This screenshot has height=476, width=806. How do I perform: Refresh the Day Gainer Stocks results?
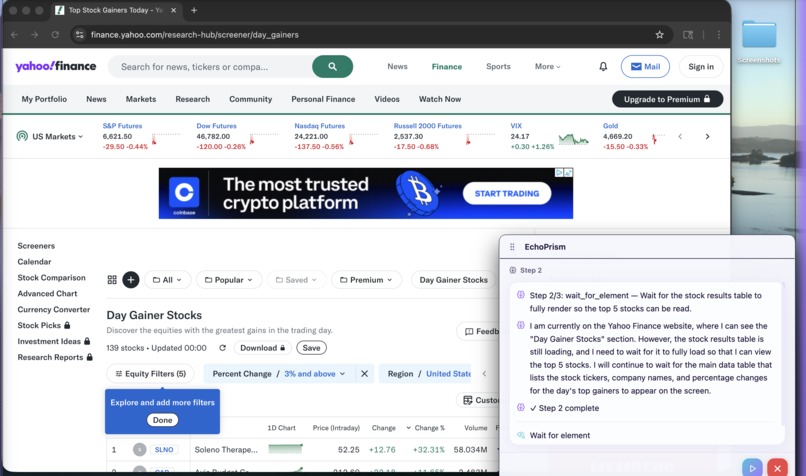223,348
